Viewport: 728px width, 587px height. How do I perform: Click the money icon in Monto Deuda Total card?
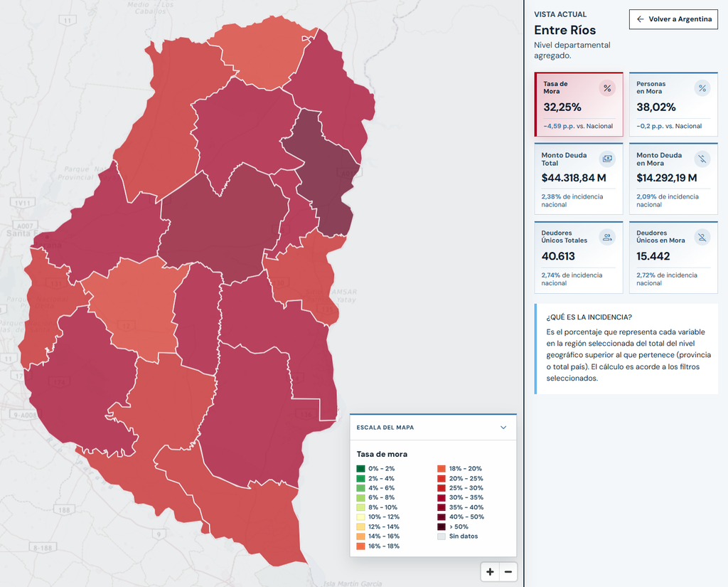607,159
